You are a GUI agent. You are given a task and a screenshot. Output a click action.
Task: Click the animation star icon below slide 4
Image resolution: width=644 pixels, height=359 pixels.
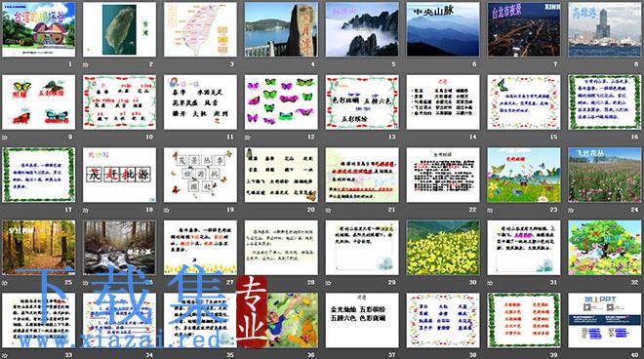(247, 64)
